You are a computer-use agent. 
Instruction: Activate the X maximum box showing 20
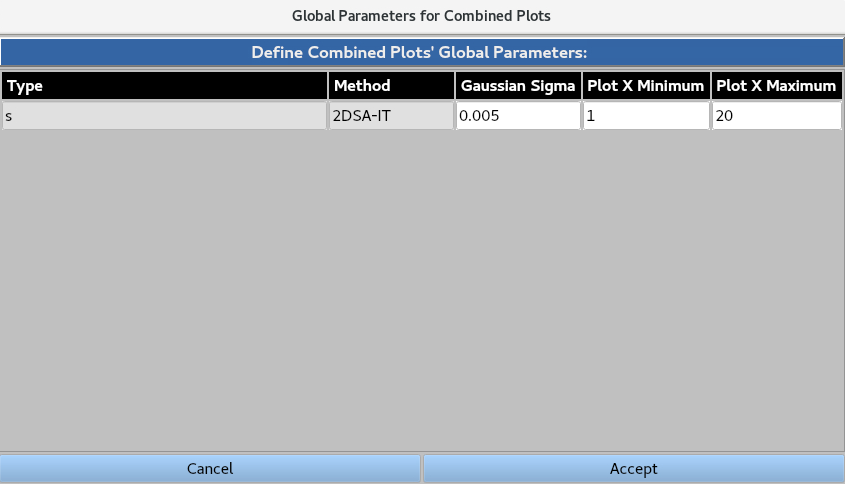(x=776, y=116)
